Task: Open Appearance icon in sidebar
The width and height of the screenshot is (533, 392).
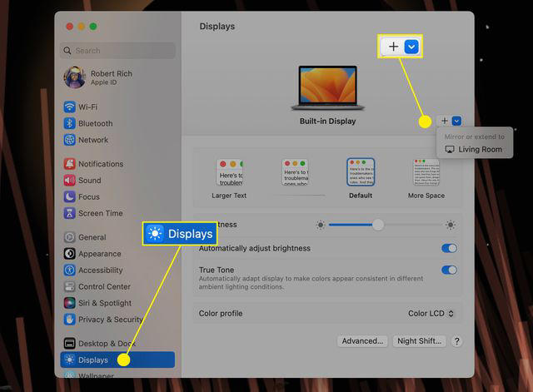Action: (x=70, y=253)
